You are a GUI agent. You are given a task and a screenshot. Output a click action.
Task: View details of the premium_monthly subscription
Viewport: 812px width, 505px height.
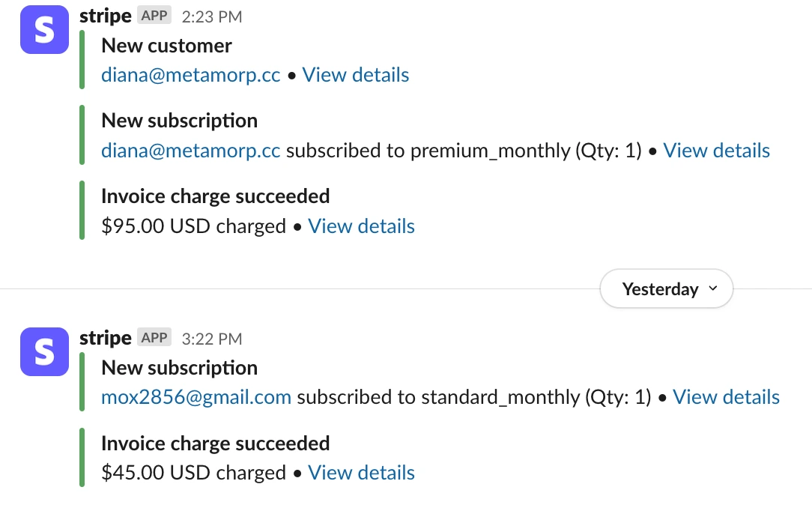tap(717, 151)
